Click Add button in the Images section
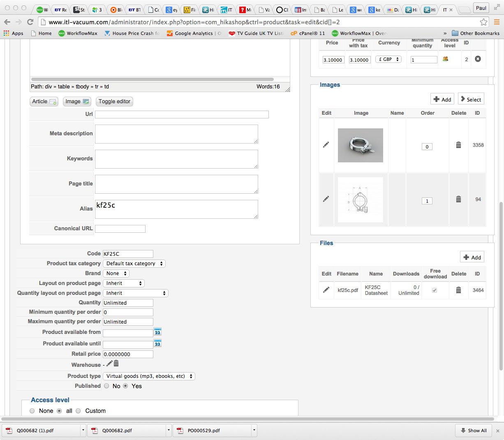Viewport: 504px width, 440px height. (x=442, y=100)
